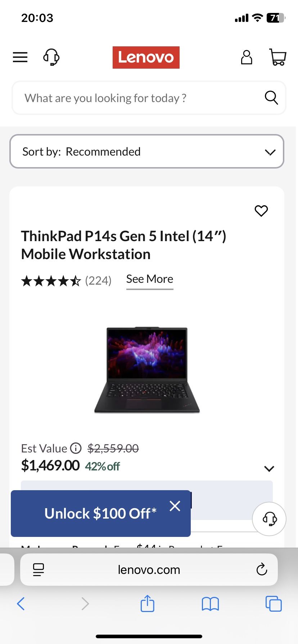Viewport: 298px width, 644px height.
Task: Reload the lenovo.com page
Action: pyautogui.click(x=262, y=569)
